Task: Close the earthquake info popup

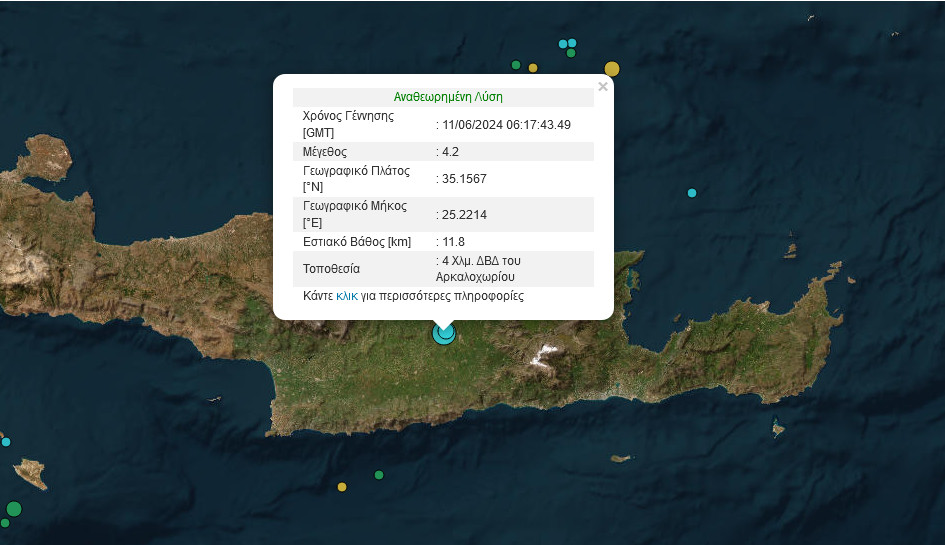Action: (x=603, y=87)
